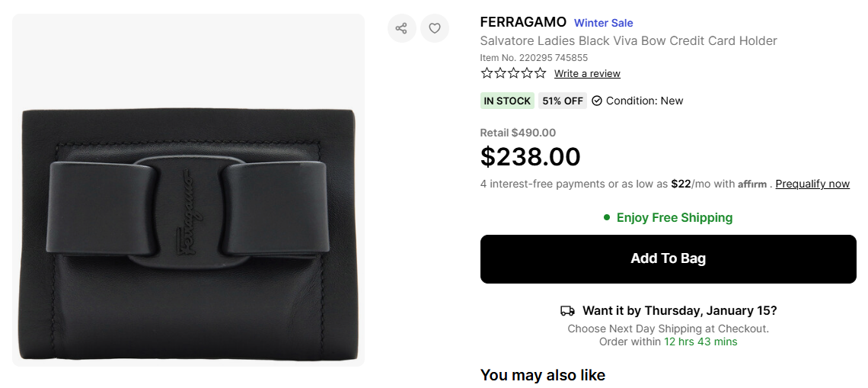Click the green free shipping dot
The image size is (868, 388).
pos(607,217)
